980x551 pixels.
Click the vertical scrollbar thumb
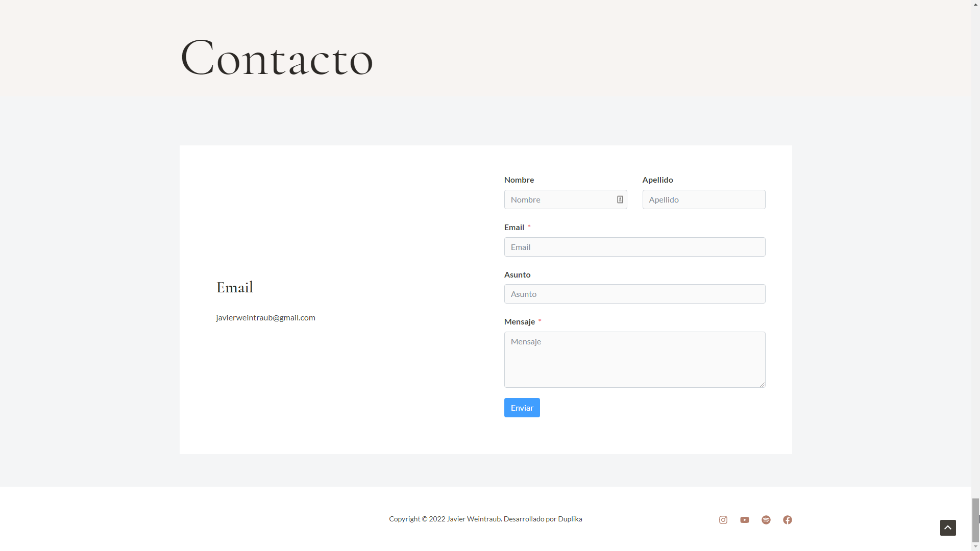click(x=975, y=520)
